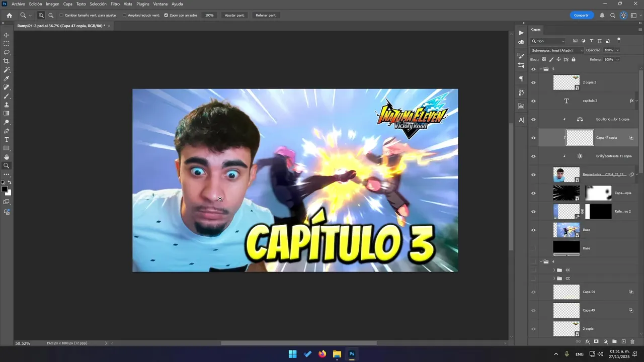
Task: Click the new adjustment layer icon
Action: tap(606, 342)
